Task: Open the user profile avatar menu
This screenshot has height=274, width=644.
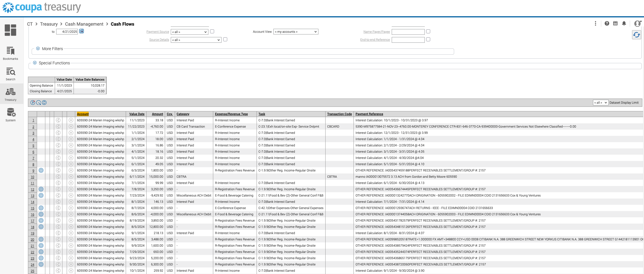Action: pyautogui.click(x=637, y=23)
